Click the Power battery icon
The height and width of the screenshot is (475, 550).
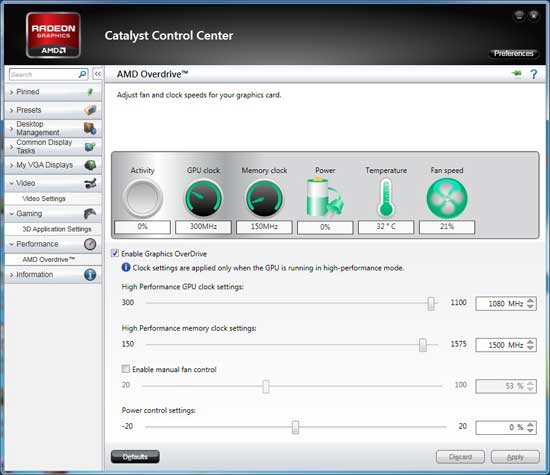point(324,197)
